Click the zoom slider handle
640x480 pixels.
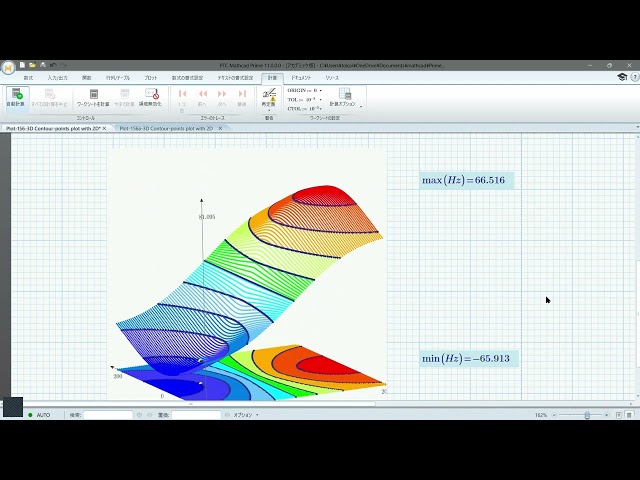(x=587, y=415)
